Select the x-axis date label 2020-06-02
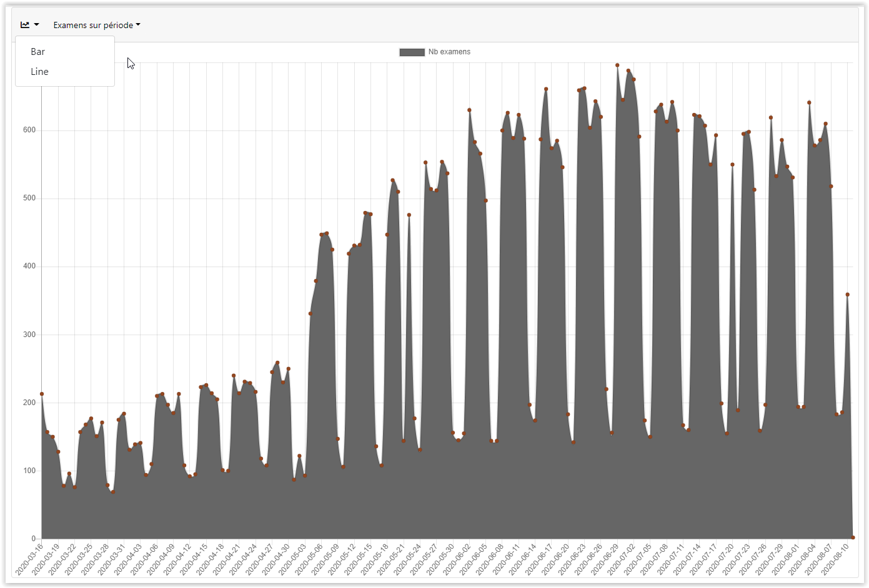 pos(458,559)
